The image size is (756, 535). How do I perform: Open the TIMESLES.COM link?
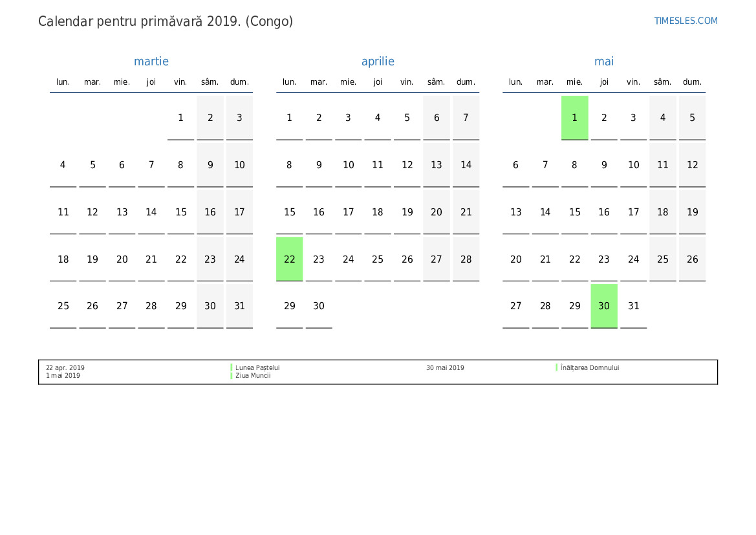(686, 21)
